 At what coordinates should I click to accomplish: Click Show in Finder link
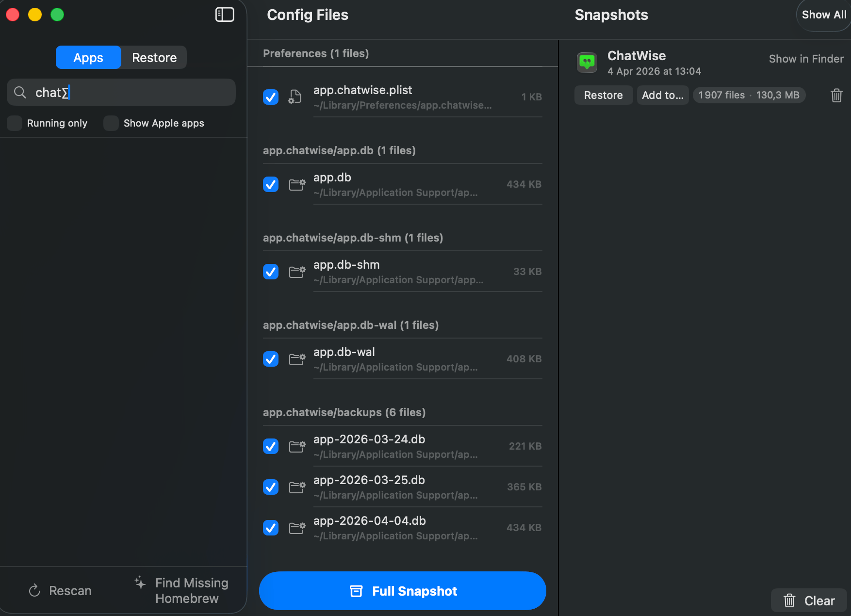pyautogui.click(x=806, y=59)
